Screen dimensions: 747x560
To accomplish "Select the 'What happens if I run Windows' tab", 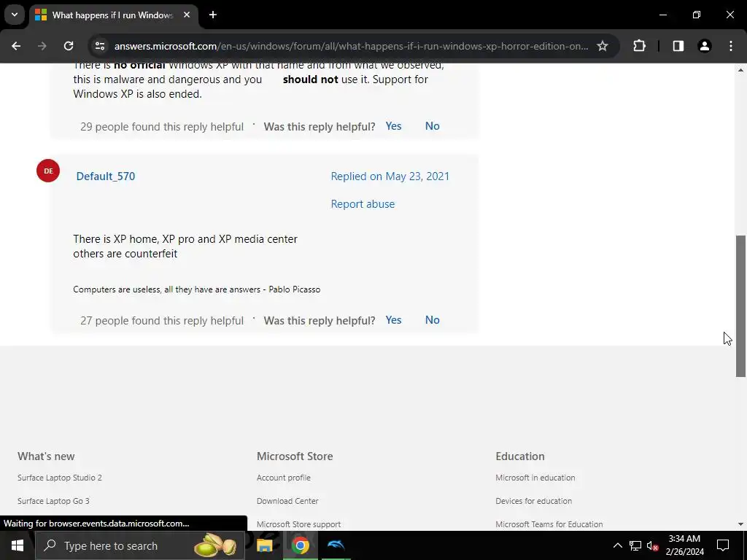I will (x=112, y=15).
